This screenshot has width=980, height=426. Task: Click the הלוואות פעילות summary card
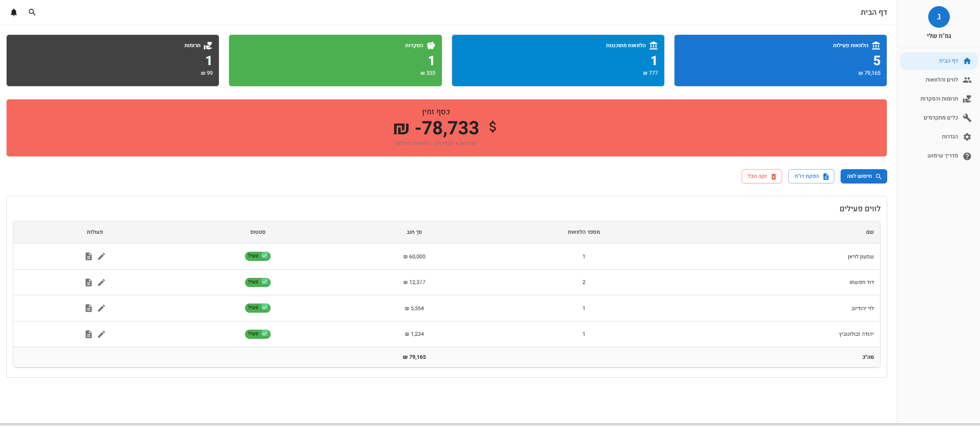coord(780,60)
